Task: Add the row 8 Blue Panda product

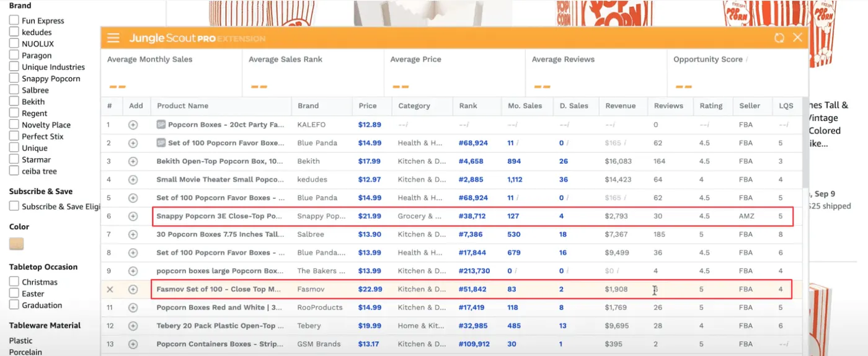Action: tap(133, 253)
